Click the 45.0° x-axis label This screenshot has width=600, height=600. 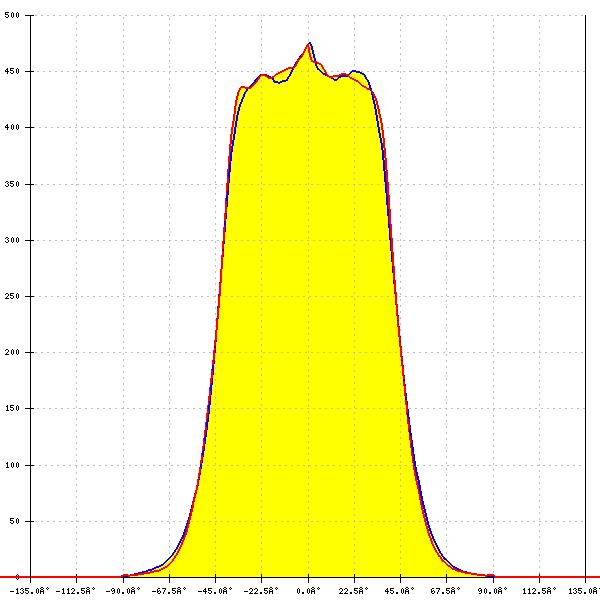pyautogui.click(x=400, y=591)
